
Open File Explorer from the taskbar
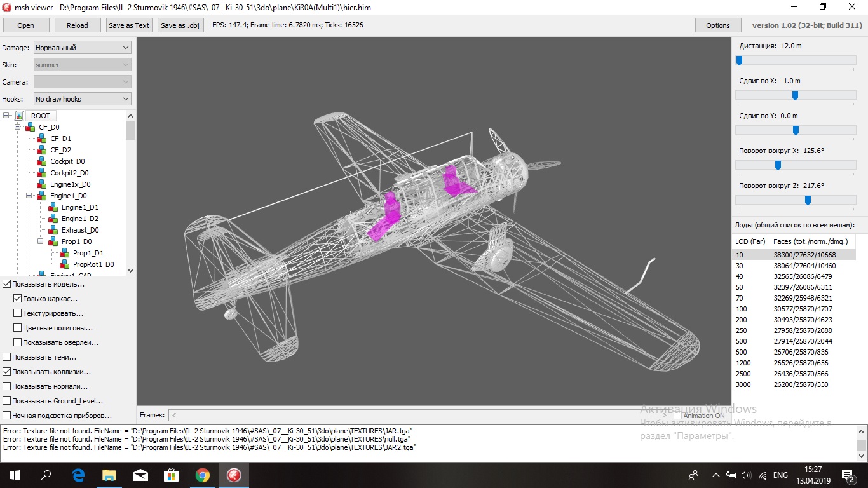point(109,475)
